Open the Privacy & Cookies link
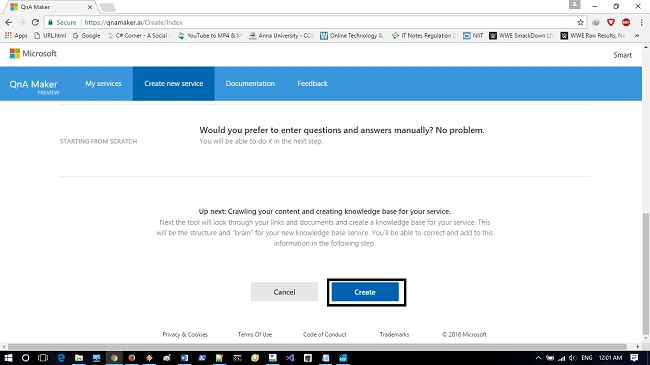This screenshot has width=650, height=365. pyautogui.click(x=185, y=334)
